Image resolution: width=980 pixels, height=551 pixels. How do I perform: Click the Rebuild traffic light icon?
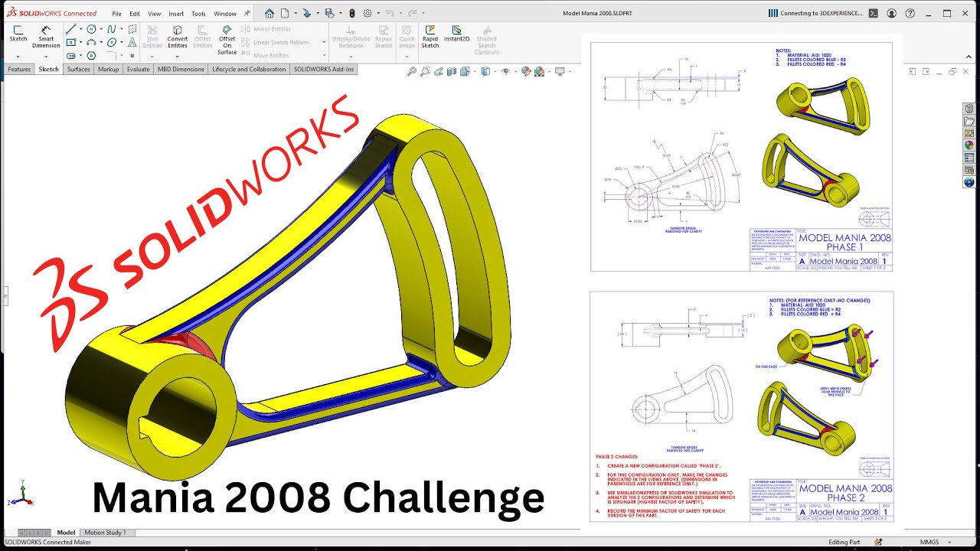(352, 13)
